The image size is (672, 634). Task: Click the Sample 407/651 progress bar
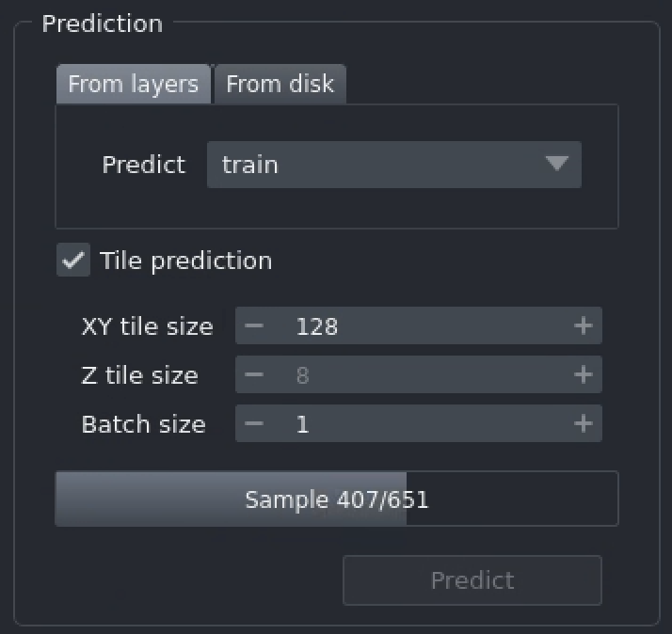point(336,499)
